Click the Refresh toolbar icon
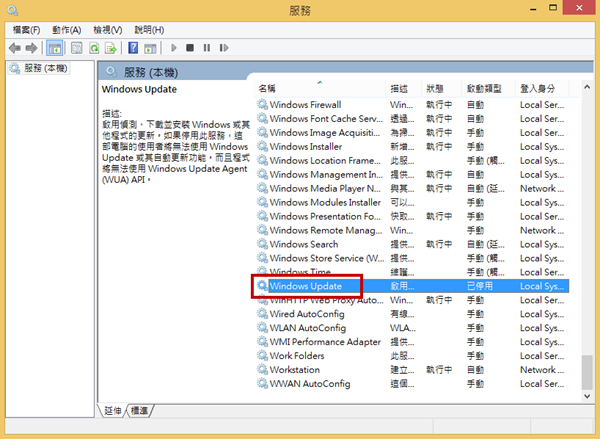The image size is (600, 439). [94, 48]
